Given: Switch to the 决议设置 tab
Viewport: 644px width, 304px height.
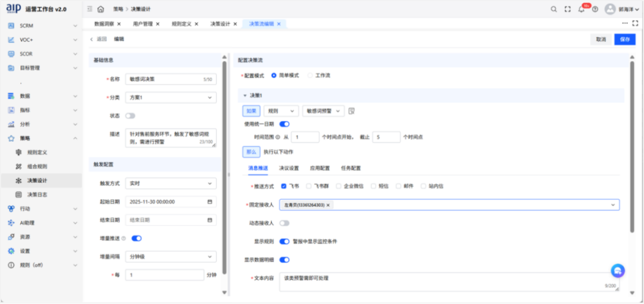Looking at the screenshot, I should (289, 168).
